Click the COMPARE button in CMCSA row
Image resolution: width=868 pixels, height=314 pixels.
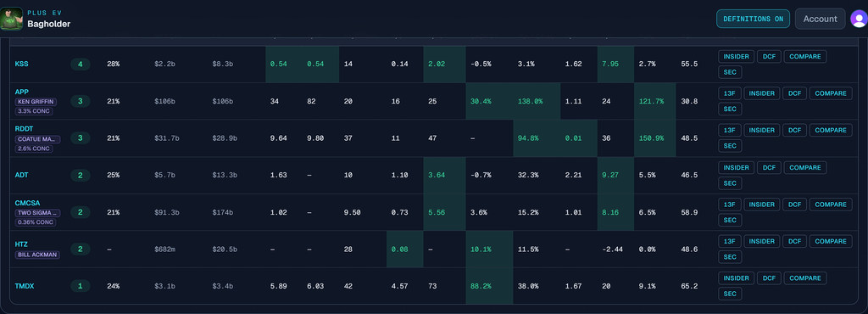tap(831, 205)
